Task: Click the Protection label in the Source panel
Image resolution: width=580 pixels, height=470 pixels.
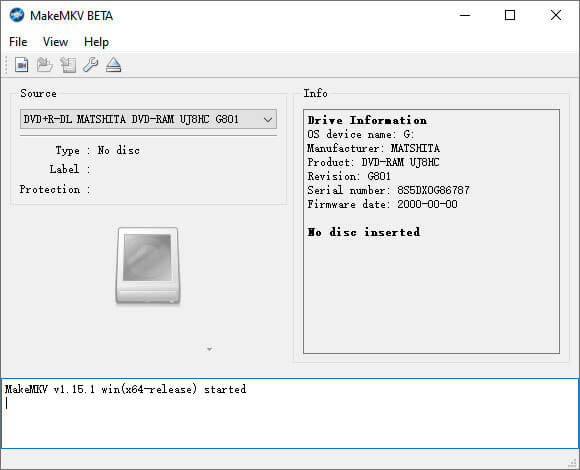Action: point(50,189)
